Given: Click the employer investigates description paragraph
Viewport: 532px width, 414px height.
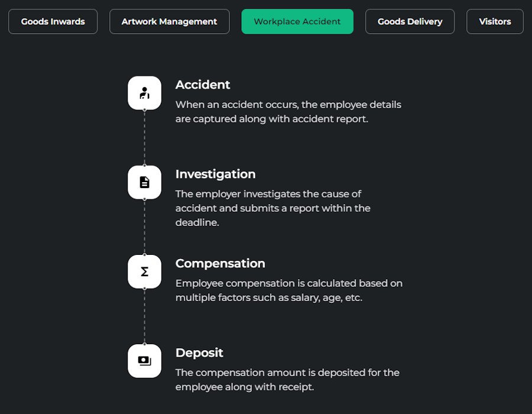Looking at the screenshot, I should click(273, 208).
